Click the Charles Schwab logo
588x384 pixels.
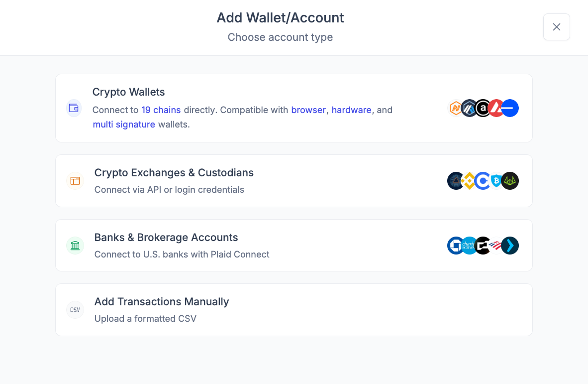[x=469, y=246]
